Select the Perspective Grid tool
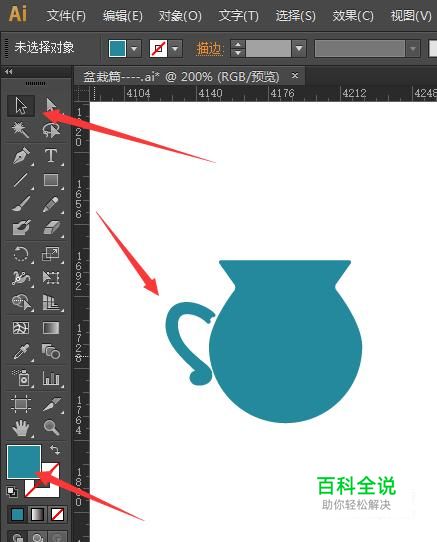Image resolution: width=437 pixels, height=542 pixels. 51,302
